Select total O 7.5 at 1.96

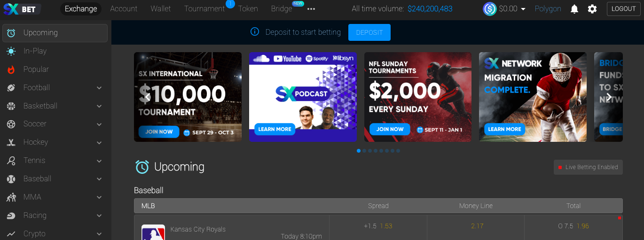(573, 227)
